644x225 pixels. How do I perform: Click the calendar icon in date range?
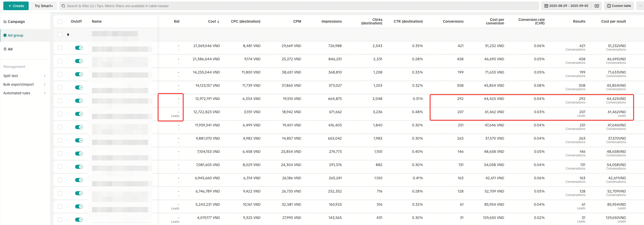pos(546,6)
